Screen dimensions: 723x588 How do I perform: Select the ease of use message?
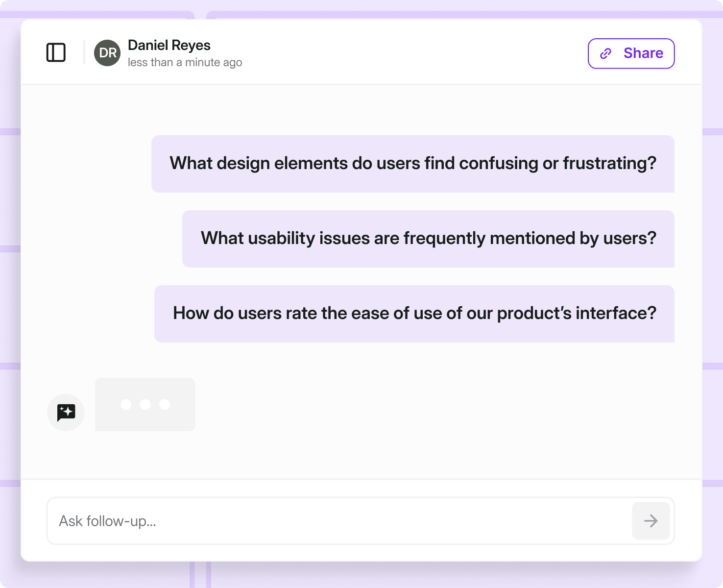pos(414,314)
